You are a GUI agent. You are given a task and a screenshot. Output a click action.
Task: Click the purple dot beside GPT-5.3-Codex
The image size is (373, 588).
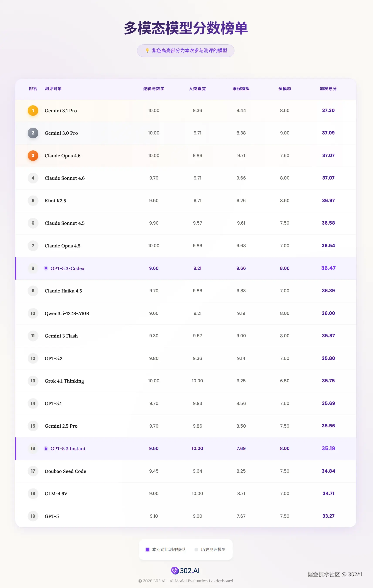(x=46, y=268)
